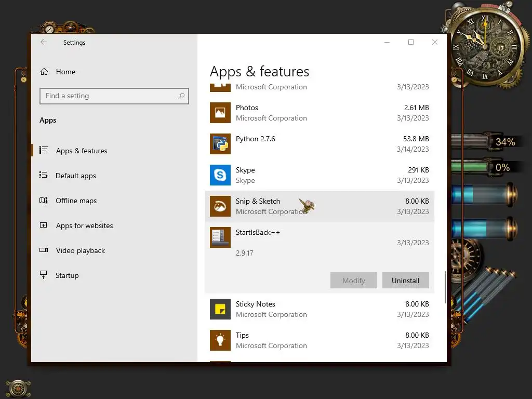Screen dimensions: 532x399
Task: Click the Tips lightbulb icon
Action: point(220,340)
